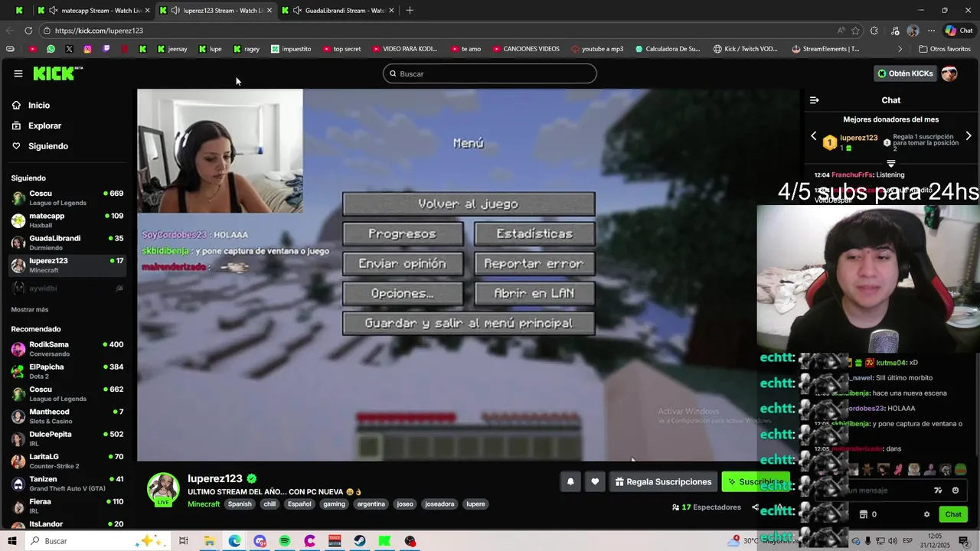
Task: Toggle stream notifications bell button
Action: (570, 481)
